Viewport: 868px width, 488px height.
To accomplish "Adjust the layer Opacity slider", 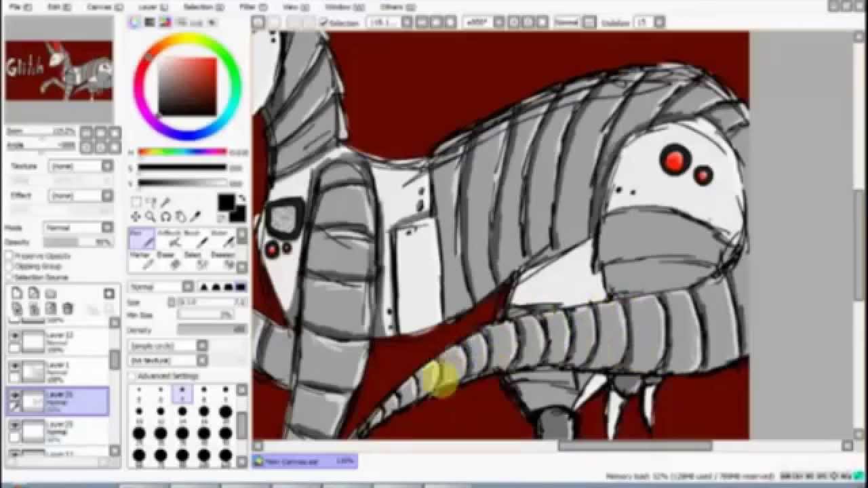I will [x=78, y=242].
